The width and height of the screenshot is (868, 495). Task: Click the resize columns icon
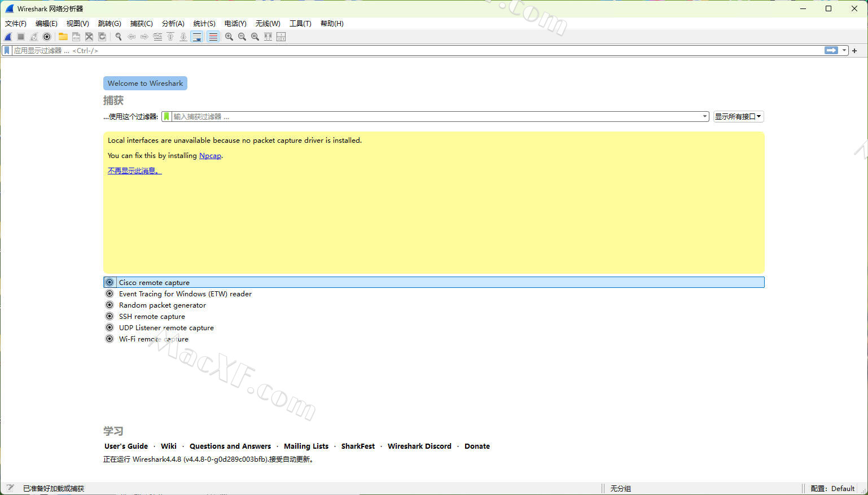(x=268, y=37)
